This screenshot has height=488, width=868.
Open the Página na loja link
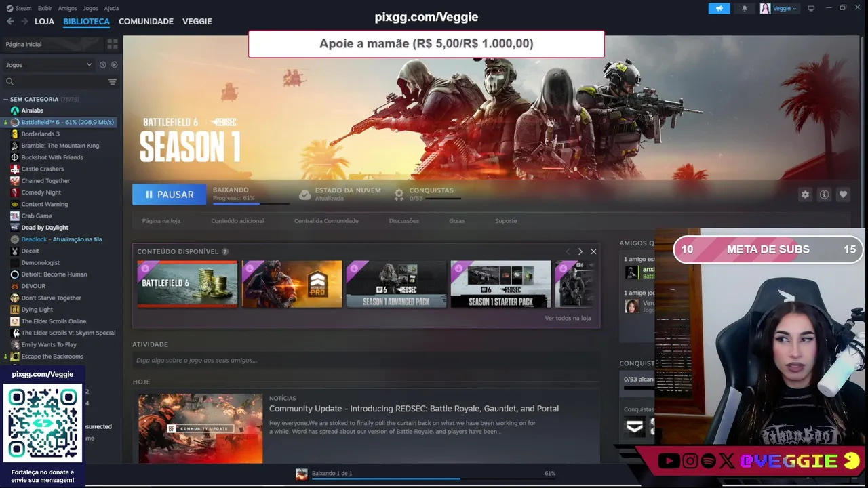tap(161, 221)
